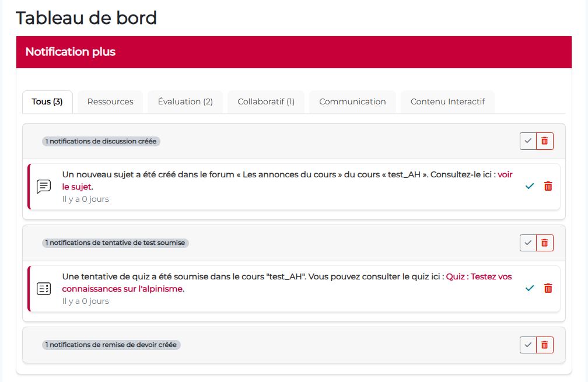The height and width of the screenshot is (382, 588).
Task: Delete all remise de devoir group notifications
Action: coord(544,345)
